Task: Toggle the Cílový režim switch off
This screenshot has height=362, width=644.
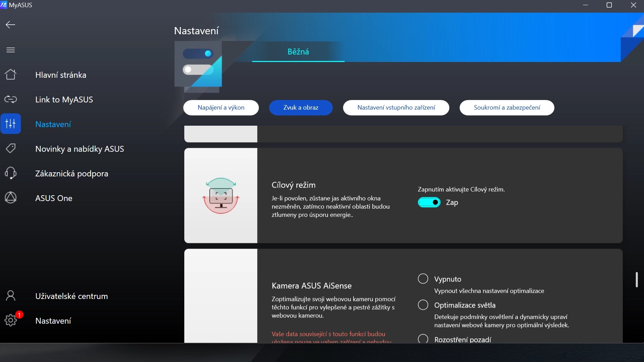Action: pos(429,202)
